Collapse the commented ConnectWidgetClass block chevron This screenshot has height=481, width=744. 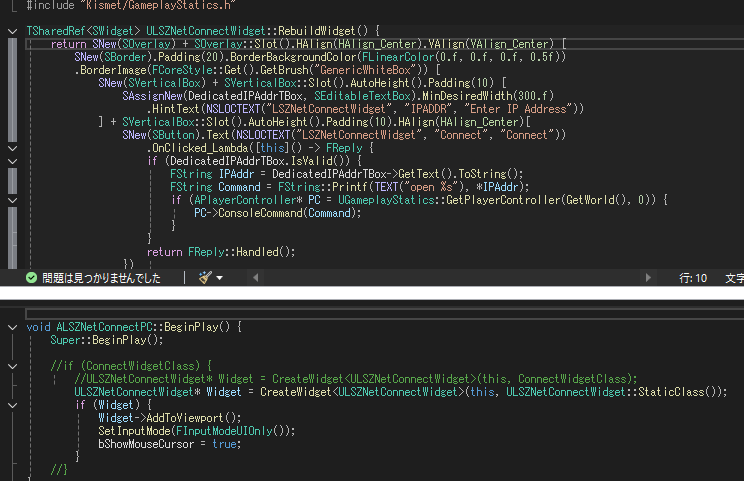pos(13,366)
